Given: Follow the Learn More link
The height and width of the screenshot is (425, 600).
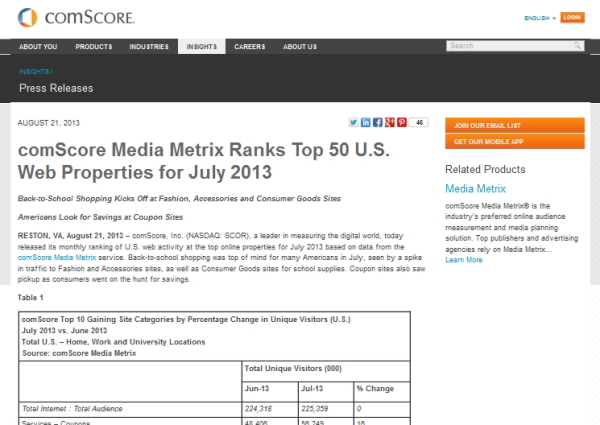Looking at the screenshot, I should pos(464,260).
